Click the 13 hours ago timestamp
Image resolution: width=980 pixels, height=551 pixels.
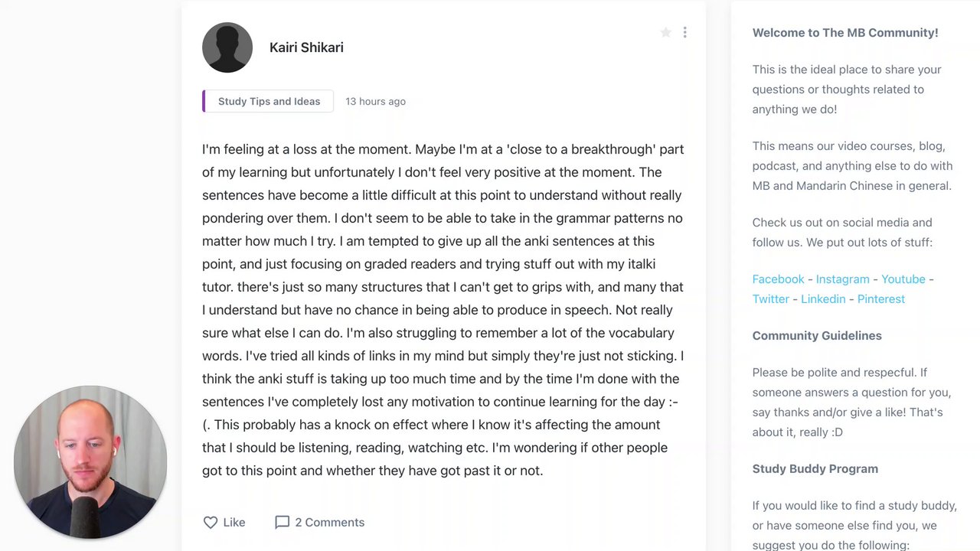(x=375, y=101)
